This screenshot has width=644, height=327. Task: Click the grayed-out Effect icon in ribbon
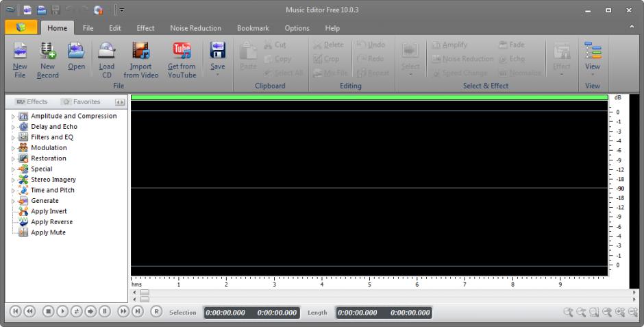coord(562,51)
